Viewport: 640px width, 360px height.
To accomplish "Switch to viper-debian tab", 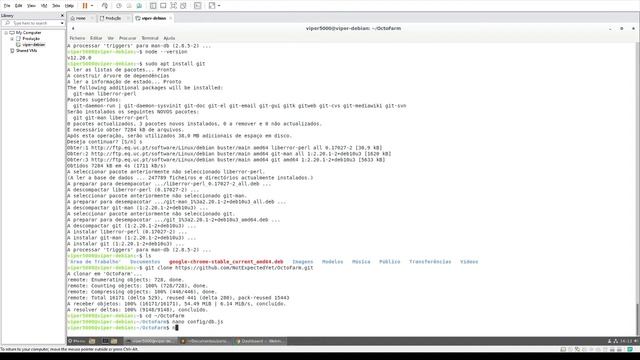I will click(153, 18).
